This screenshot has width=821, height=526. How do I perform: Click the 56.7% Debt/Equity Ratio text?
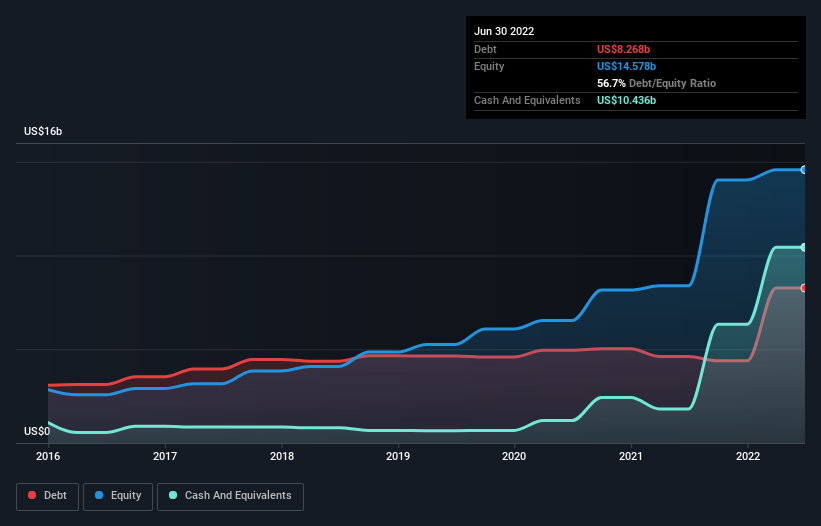click(656, 83)
